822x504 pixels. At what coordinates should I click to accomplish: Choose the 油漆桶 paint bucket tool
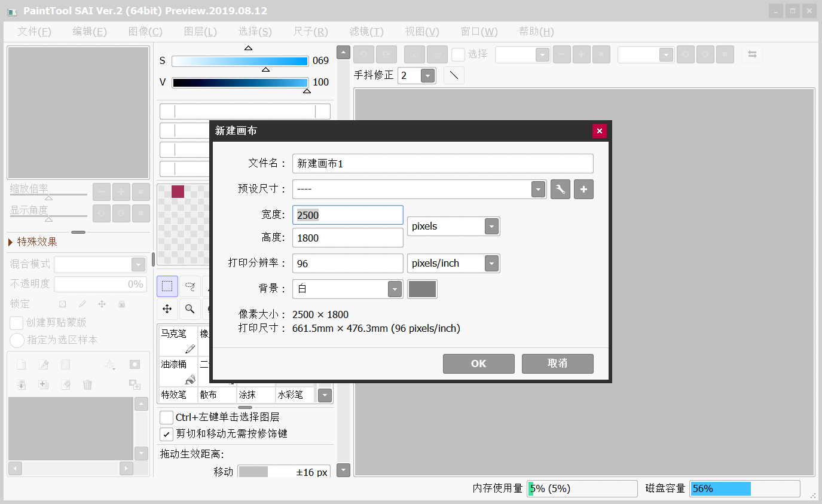click(x=178, y=371)
